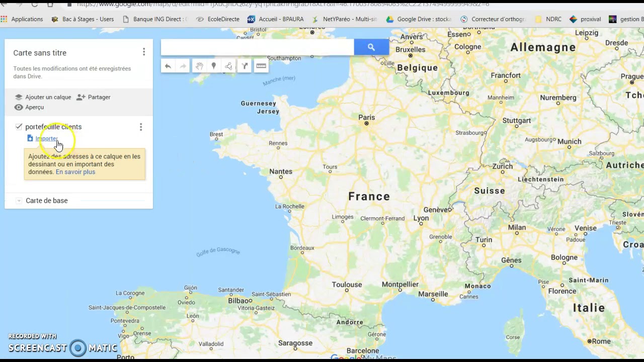This screenshot has width=644, height=362.
Task: Click the Allemagne country label
Action: (543, 47)
